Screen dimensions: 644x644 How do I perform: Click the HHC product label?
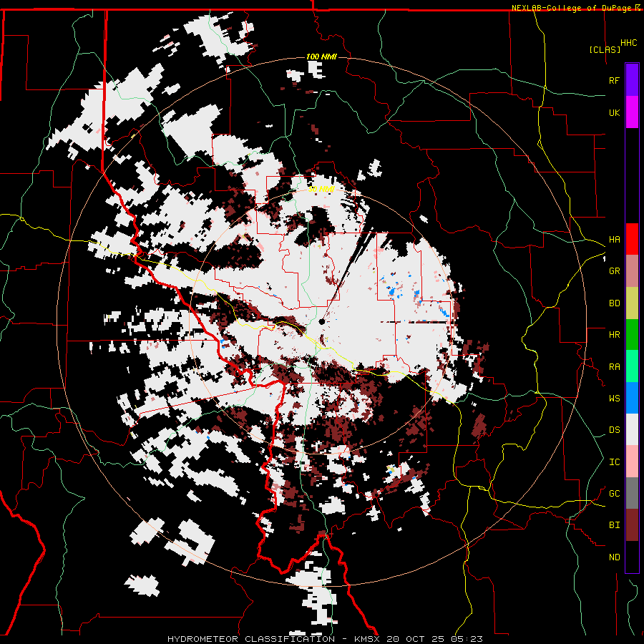click(x=629, y=43)
